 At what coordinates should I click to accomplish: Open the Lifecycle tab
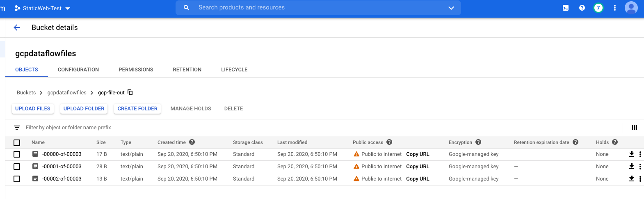coord(234,70)
